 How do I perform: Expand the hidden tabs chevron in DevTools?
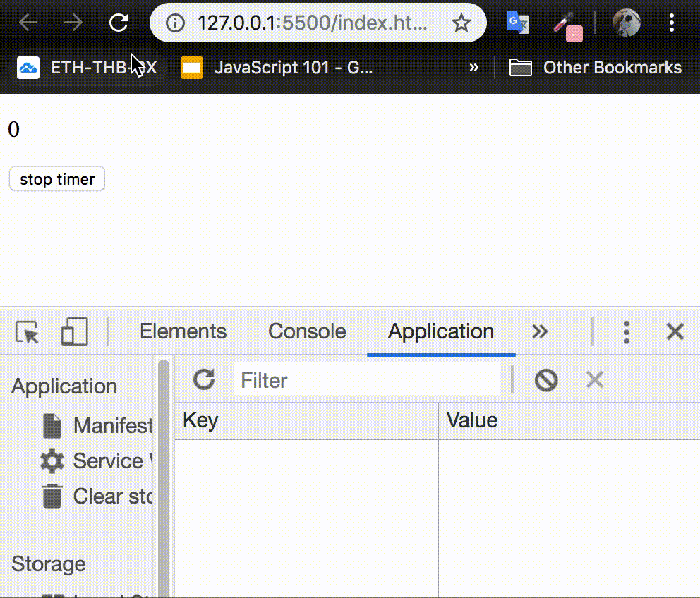click(540, 331)
